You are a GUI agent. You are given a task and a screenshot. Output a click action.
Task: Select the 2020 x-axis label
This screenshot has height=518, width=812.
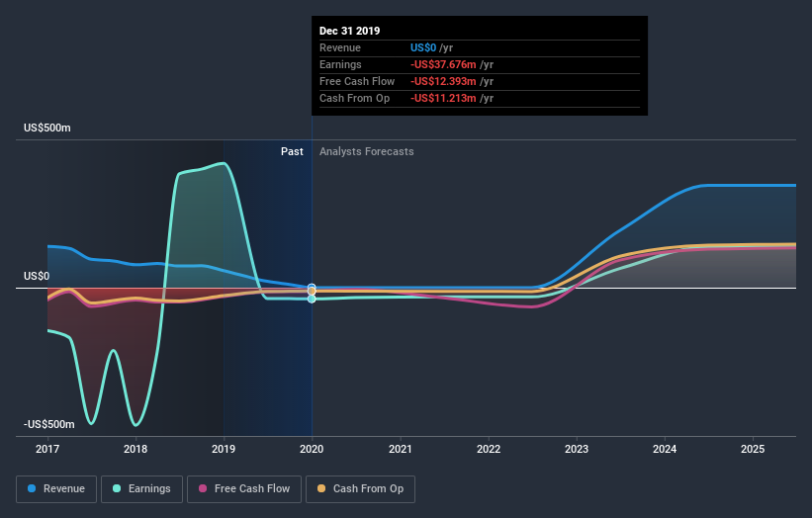tap(312, 449)
